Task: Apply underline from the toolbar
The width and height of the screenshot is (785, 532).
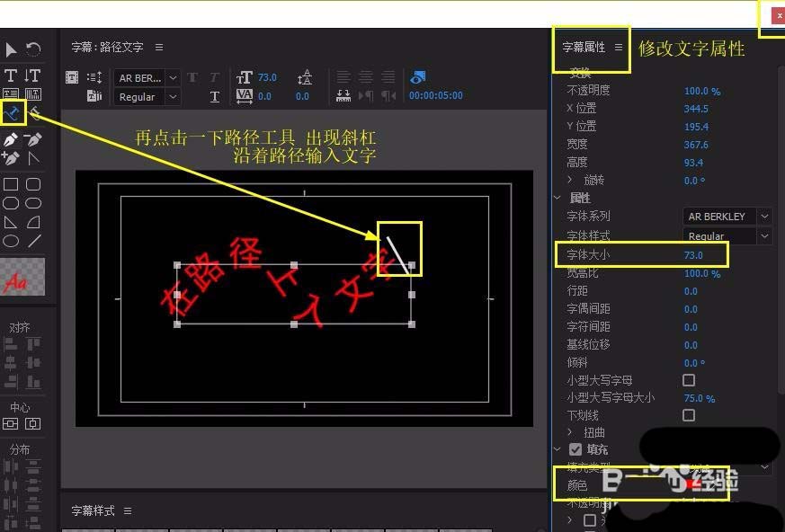Action: click(216, 94)
